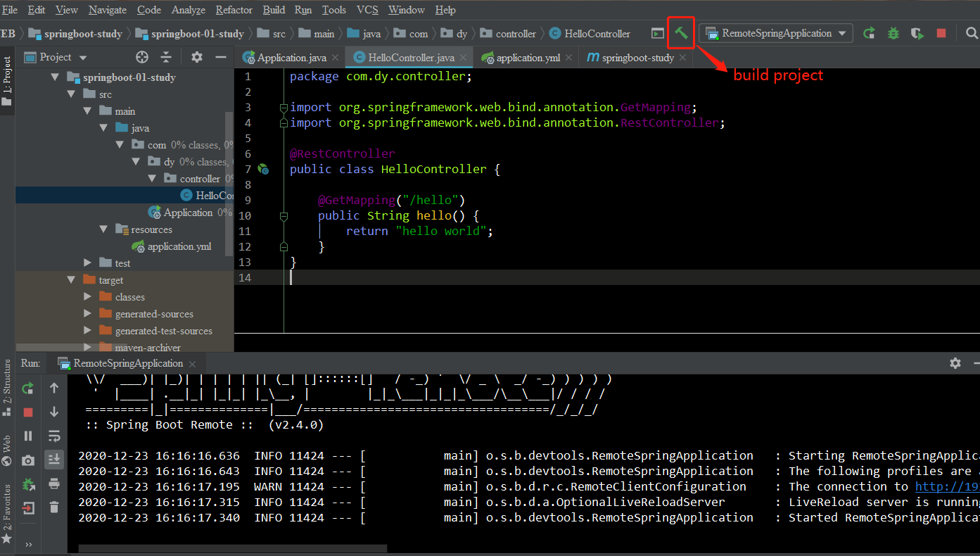Fold the imports block on line 3

[x=284, y=108]
